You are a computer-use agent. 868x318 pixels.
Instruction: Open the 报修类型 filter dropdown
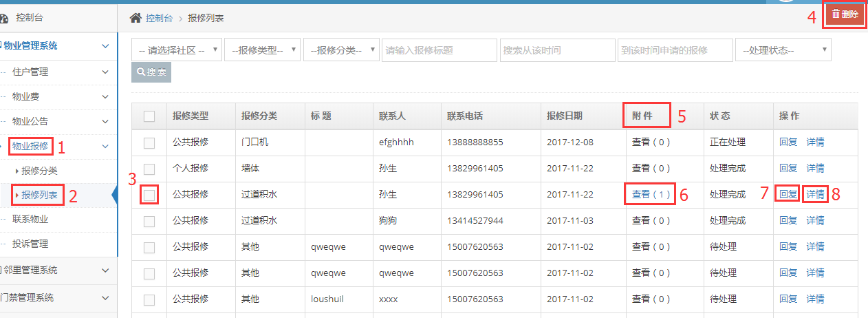262,50
